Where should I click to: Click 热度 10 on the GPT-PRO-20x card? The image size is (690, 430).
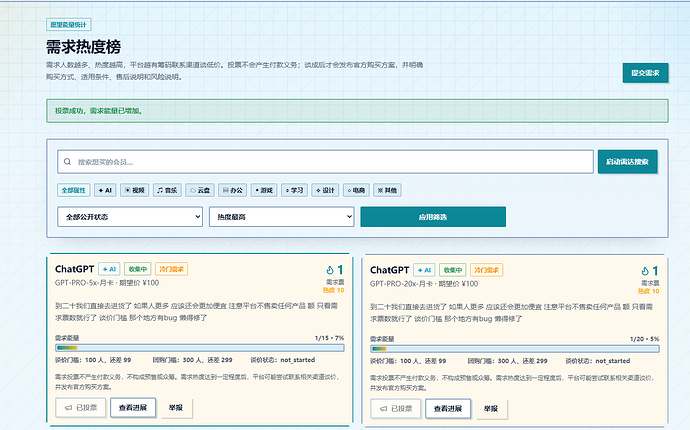click(x=649, y=291)
